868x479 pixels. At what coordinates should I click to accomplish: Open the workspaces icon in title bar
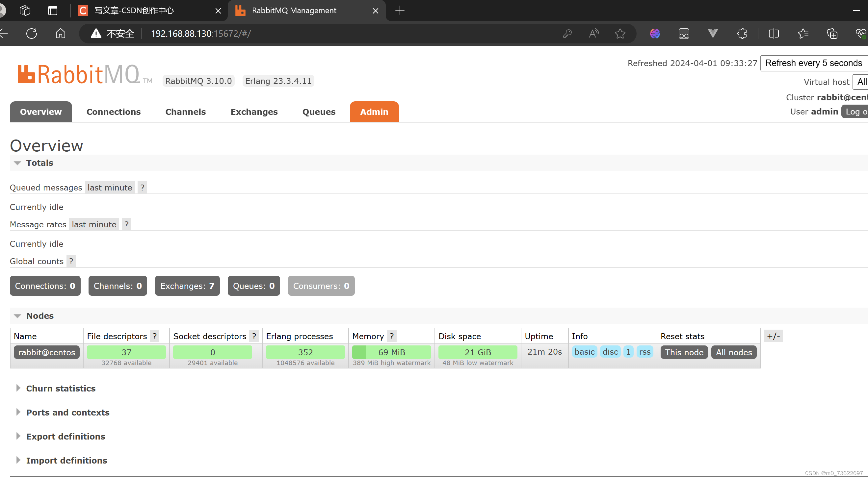coord(25,11)
